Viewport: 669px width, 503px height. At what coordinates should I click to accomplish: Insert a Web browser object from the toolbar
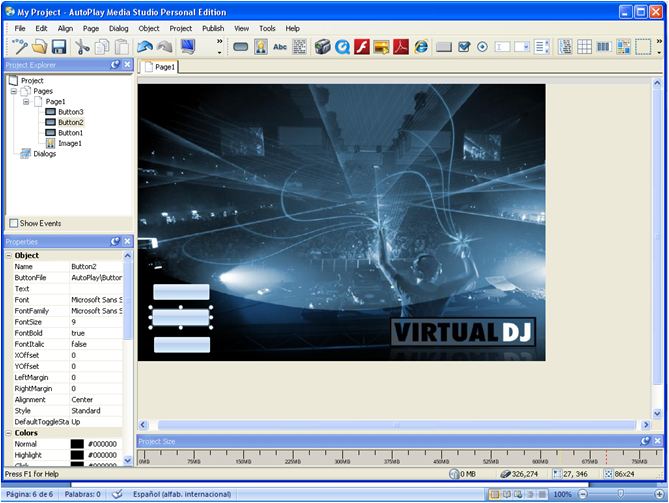(x=421, y=47)
